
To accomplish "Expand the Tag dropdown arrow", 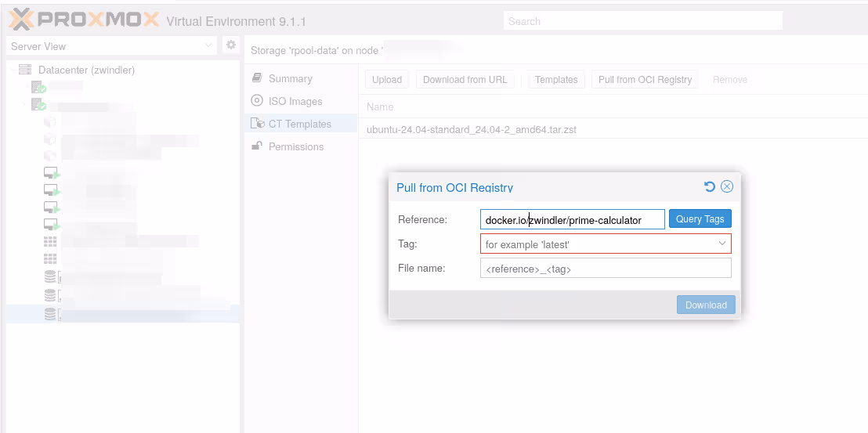I will click(722, 244).
